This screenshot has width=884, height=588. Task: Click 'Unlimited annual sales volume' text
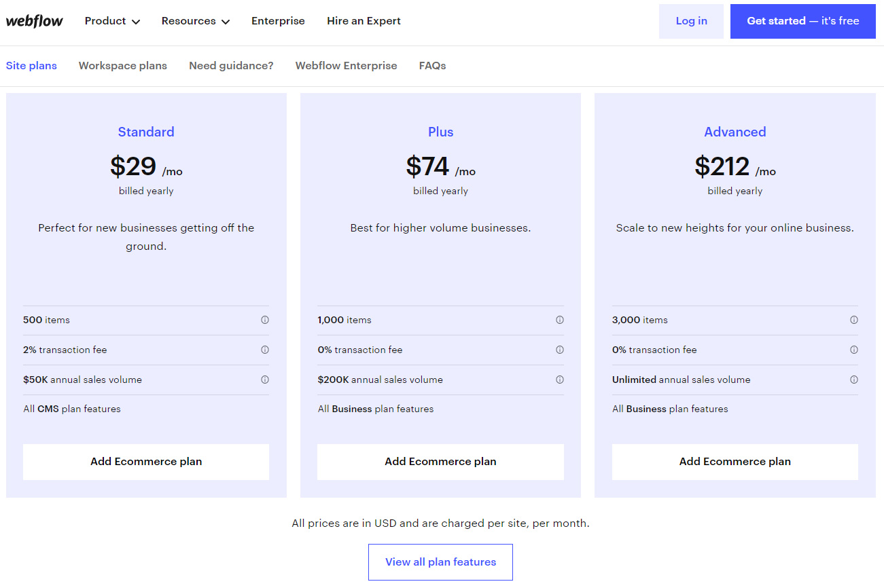682,380
